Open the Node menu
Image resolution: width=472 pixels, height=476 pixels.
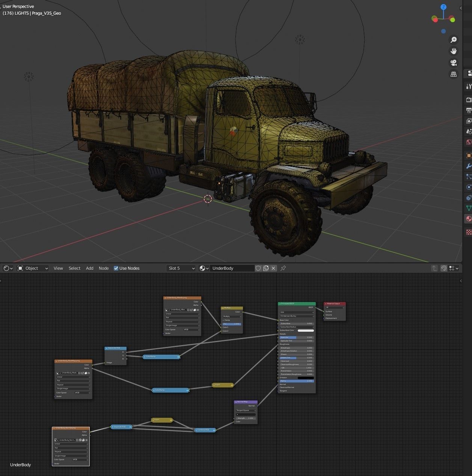click(x=104, y=268)
